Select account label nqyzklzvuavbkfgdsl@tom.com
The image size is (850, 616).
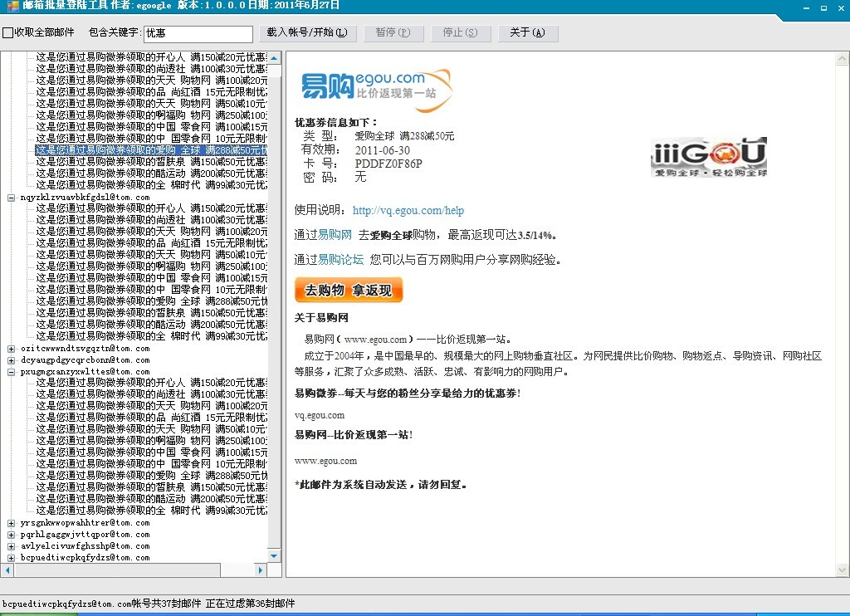[85, 198]
